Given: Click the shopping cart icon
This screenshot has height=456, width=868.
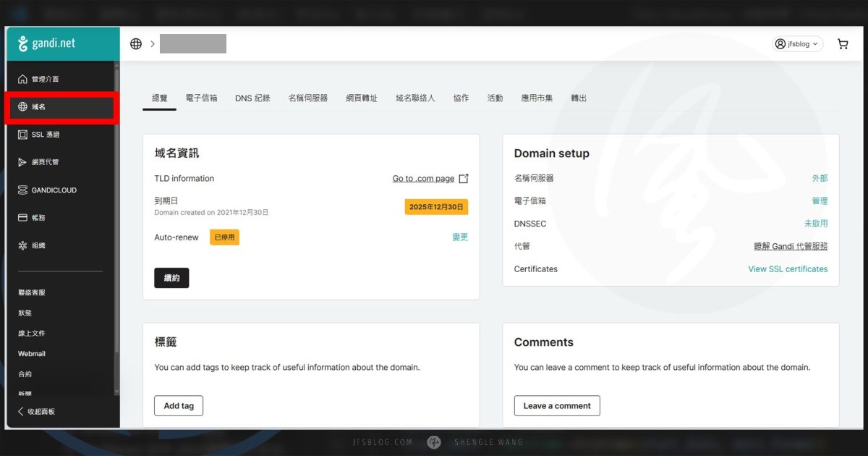Looking at the screenshot, I should (x=843, y=44).
